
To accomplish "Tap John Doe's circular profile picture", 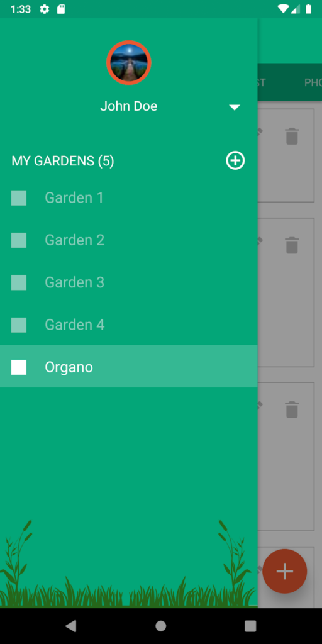I will tap(129, 63).
